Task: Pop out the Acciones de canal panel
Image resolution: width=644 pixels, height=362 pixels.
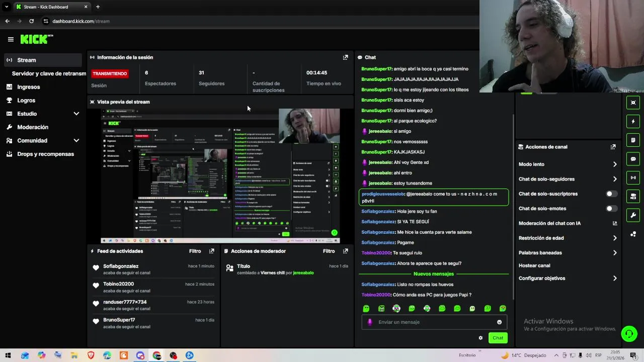Action: click(613, 147)
